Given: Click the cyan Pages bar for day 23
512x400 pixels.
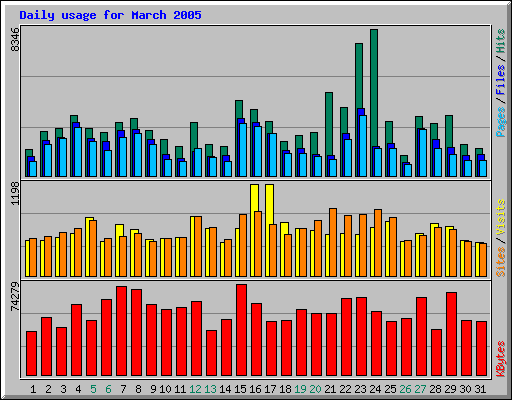Looking at the screenshot, I should [x=363, y=146].
